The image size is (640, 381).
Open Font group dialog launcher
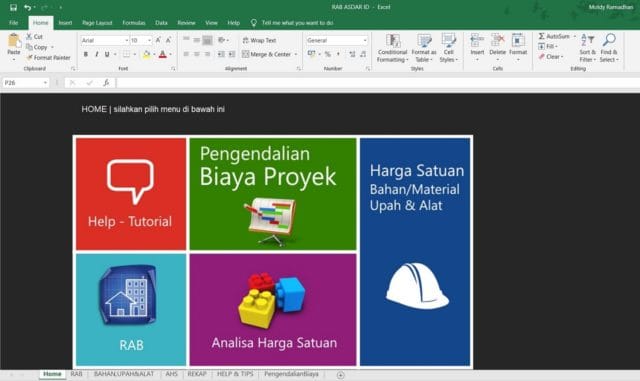(x=173, y=69)
